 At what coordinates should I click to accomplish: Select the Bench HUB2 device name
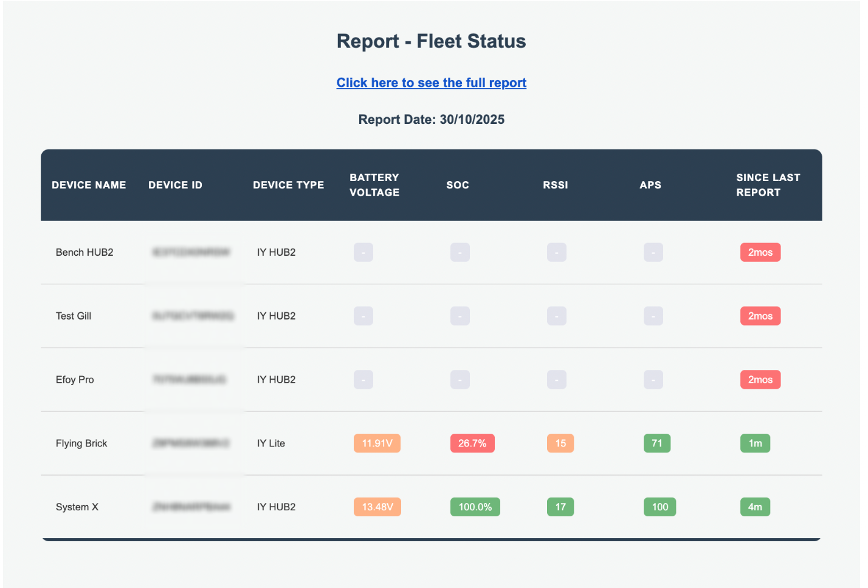pyautogui.click(x=84, y=252)
